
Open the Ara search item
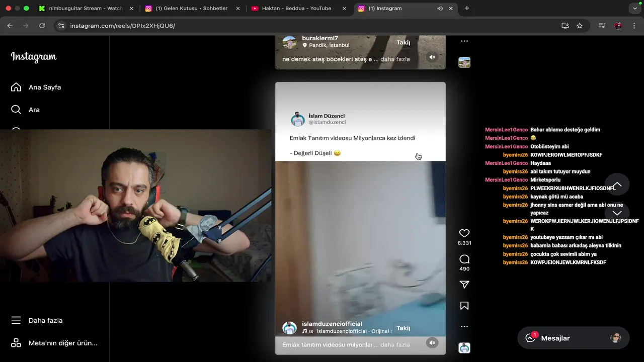coord(25,110)
